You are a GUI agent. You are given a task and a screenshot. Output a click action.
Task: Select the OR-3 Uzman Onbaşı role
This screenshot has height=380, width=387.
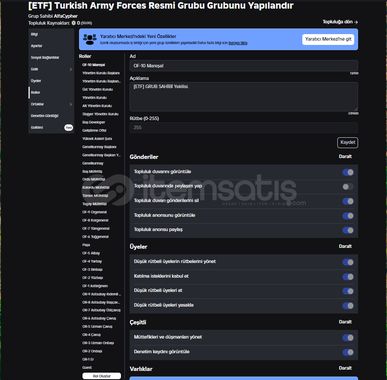[98, 343]
